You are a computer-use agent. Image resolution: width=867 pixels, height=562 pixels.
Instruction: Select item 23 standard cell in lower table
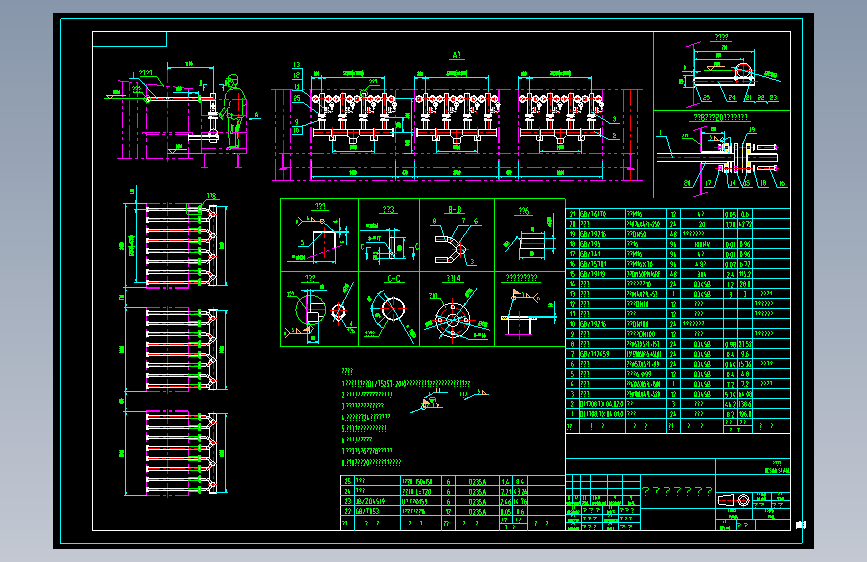pyautogui.click(x=377, y=501)
